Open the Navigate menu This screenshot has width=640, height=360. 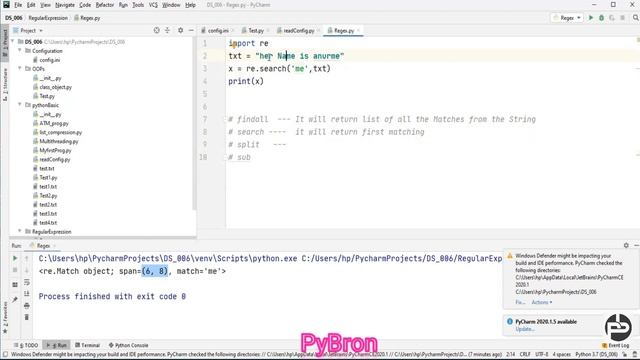click(x=65, y=5)
